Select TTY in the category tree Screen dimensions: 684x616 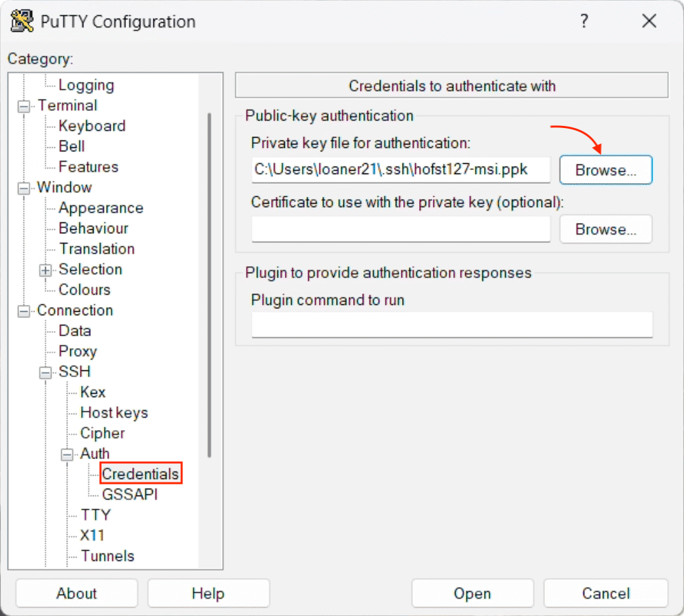pos(96,516)
